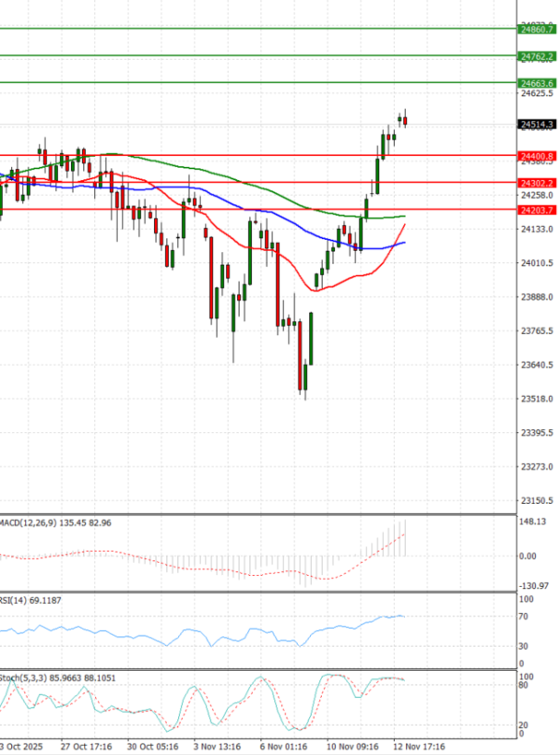Click the 24010.5 price axis value

[538, 263]
